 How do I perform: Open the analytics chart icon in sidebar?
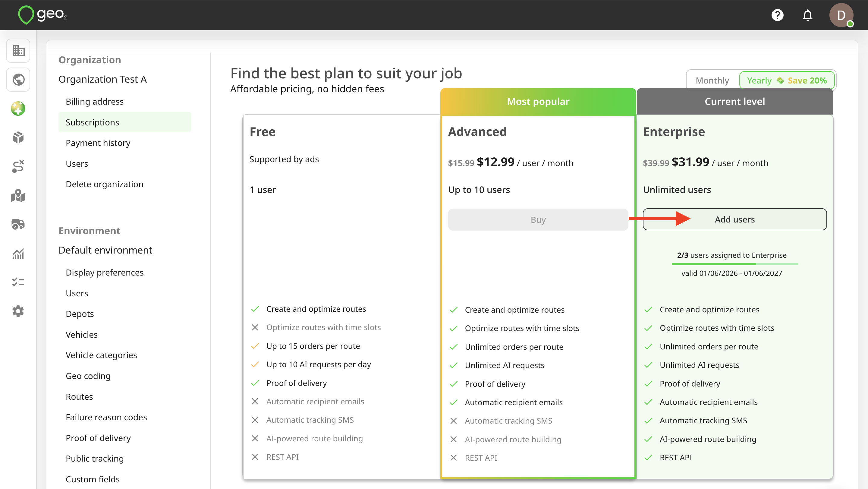pos(18,253)
